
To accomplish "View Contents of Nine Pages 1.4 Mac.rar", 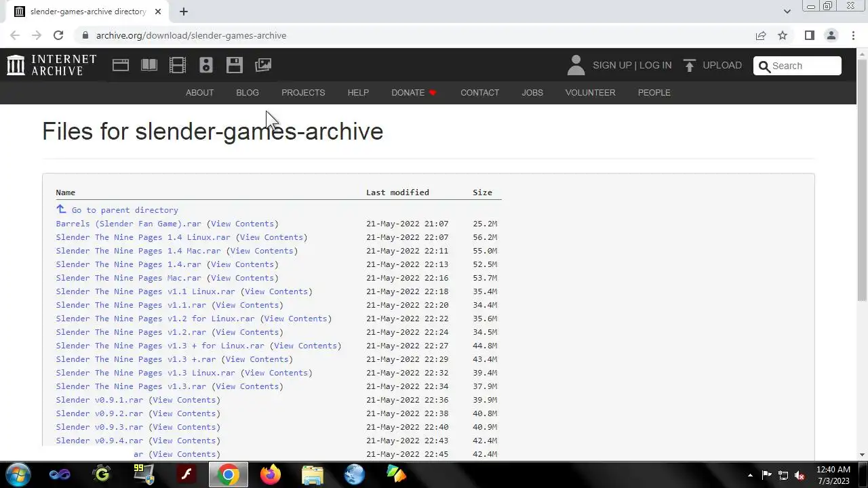I will pyautogui.click(x=262, y=251).
